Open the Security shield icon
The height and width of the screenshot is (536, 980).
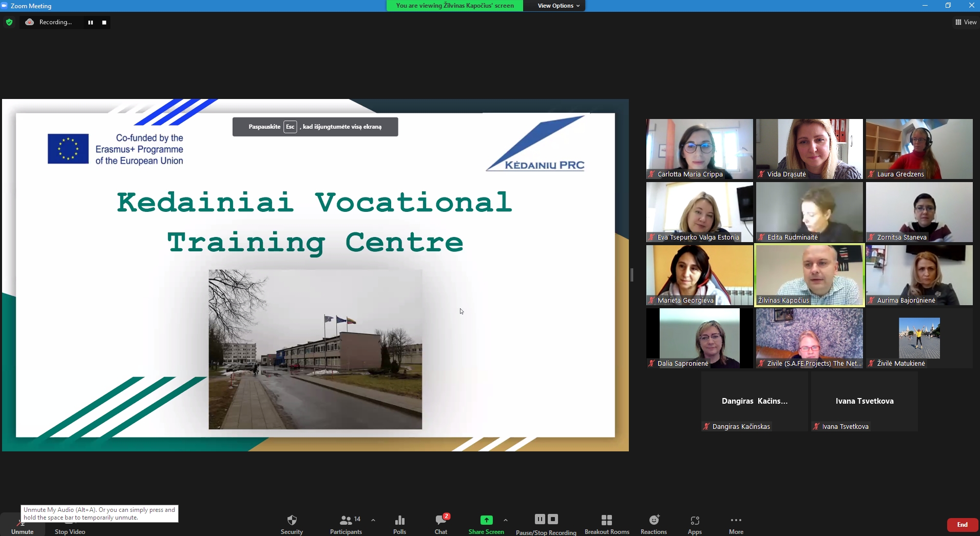[x=292, y=520]
